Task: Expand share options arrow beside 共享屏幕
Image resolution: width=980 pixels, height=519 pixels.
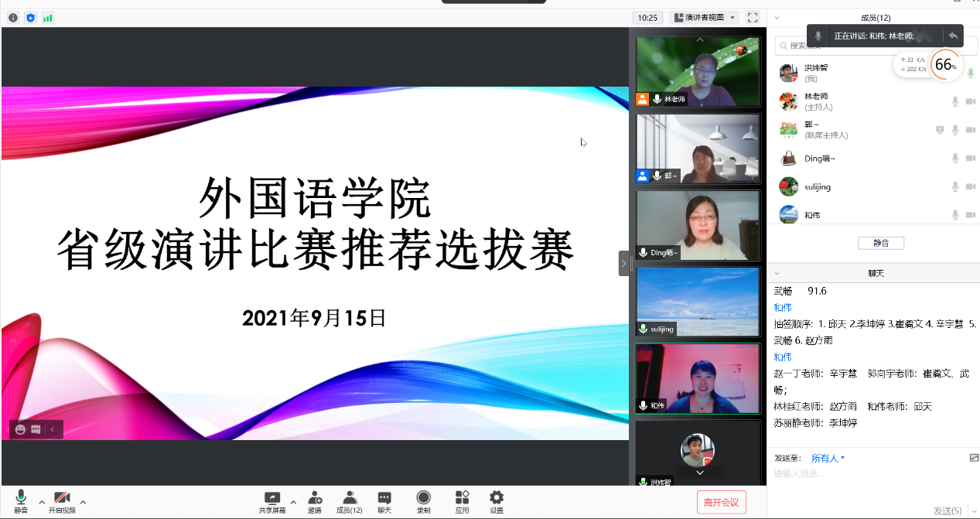Action: 293,502
